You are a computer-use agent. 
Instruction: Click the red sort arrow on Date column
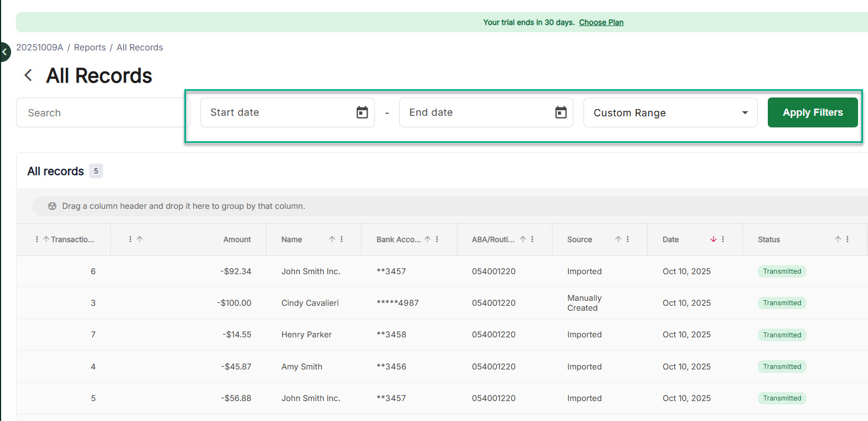(713, 239)
